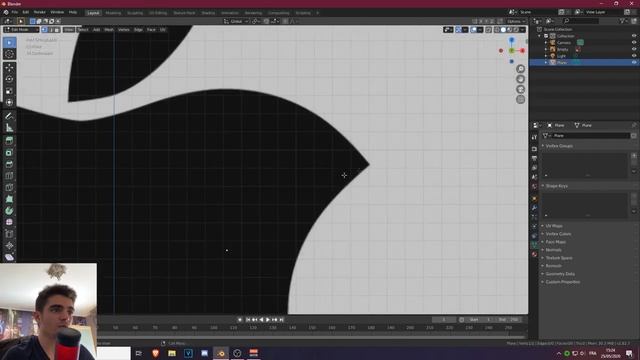Toggle X-ray display in viewport header

coord(489,30)
